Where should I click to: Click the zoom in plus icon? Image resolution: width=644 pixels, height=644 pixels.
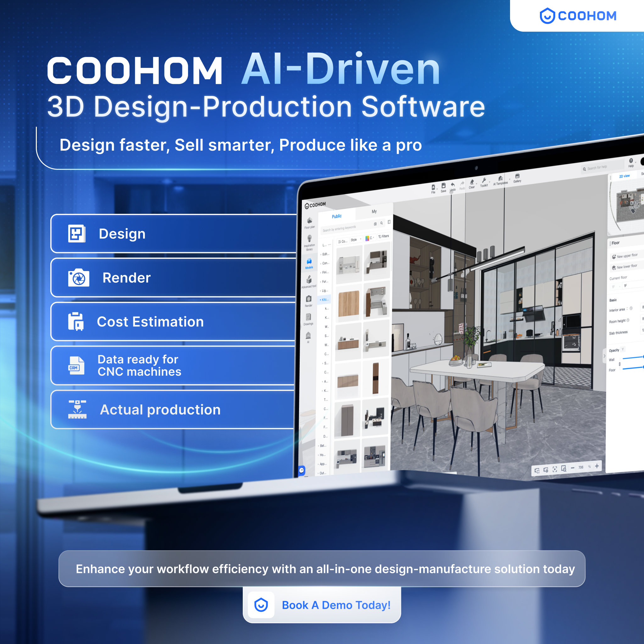597,466
